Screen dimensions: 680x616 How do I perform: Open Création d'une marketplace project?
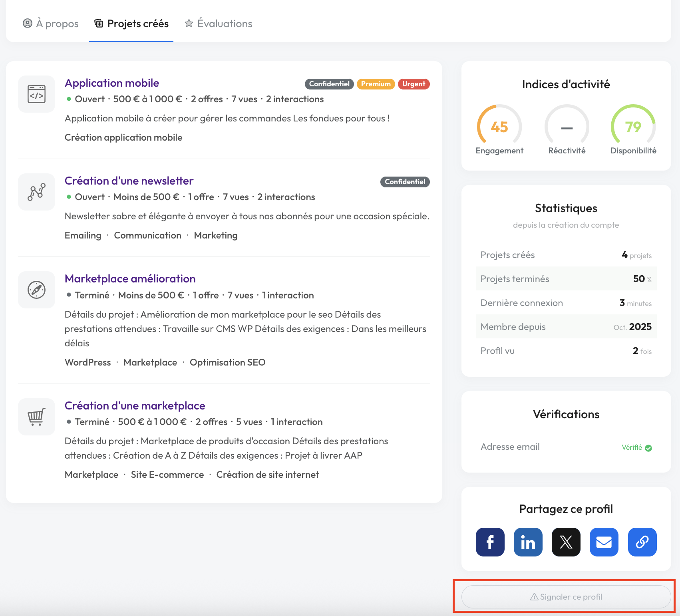(135, 406)
